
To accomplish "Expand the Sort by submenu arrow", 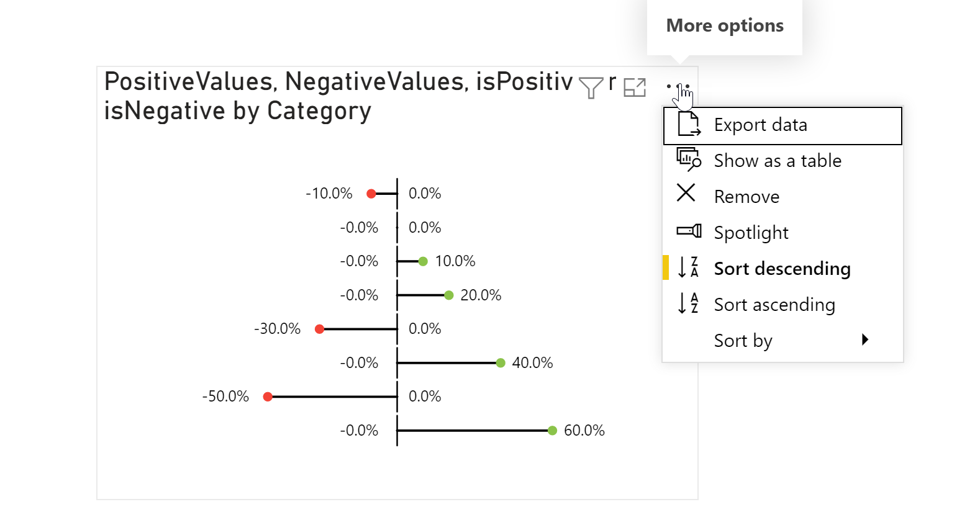I will point(866,339).
